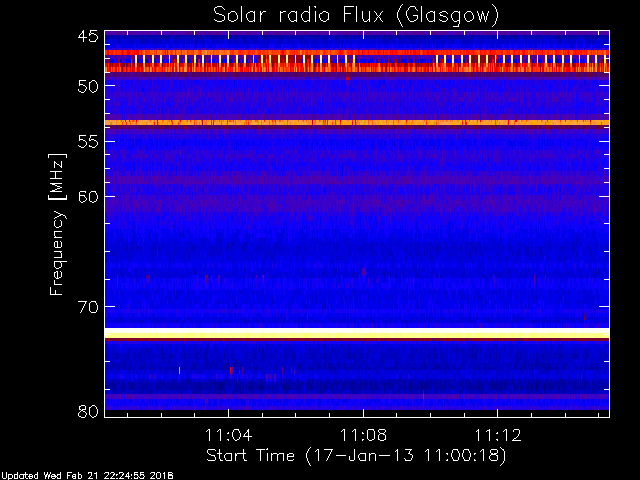Image resolution: width=640 pixels, height=480 pixels.
Task: Click the '55' frequency tick label
Action: (88, 142)
